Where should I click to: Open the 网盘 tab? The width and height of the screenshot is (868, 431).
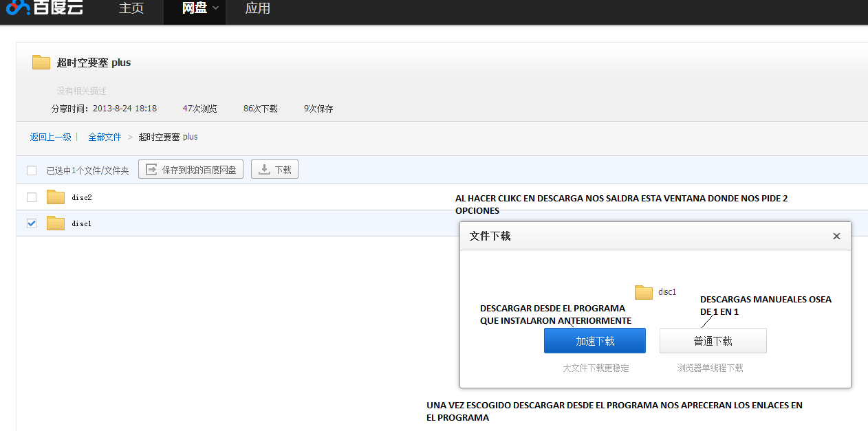(x=195, y=9)
